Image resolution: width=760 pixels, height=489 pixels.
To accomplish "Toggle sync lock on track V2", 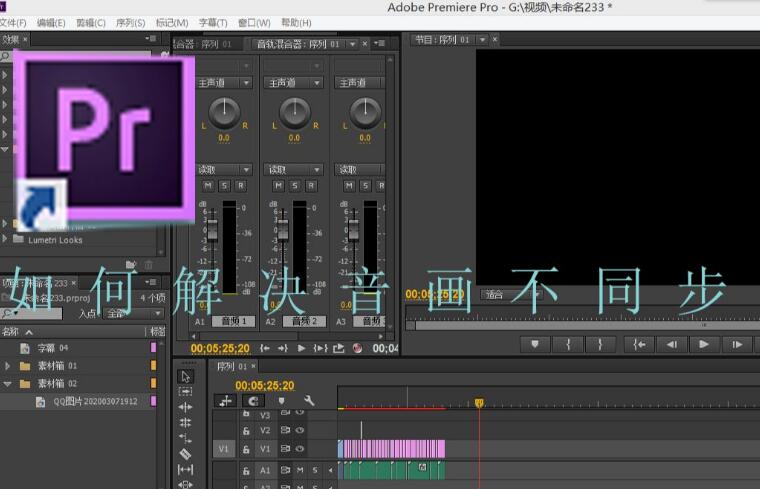I will (x=285, y=430).
